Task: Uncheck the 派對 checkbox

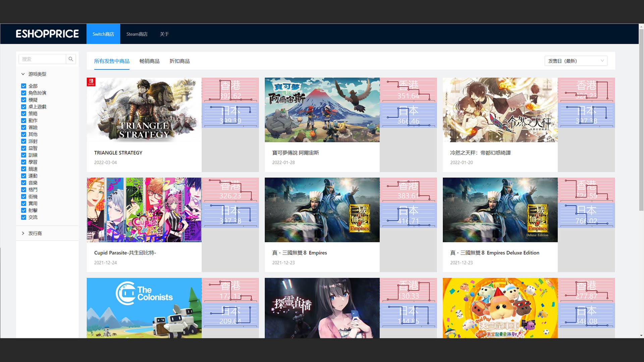Action: point(23,141)
